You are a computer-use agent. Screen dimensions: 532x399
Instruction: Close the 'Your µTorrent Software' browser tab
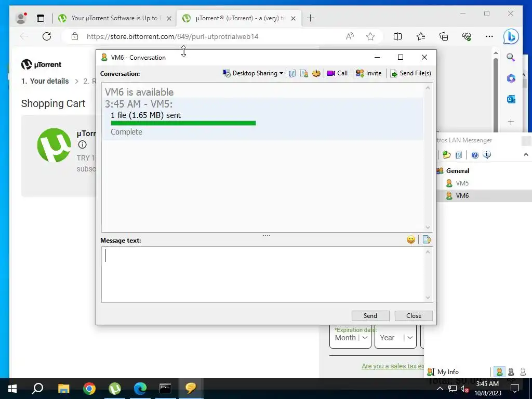[169, 18]
